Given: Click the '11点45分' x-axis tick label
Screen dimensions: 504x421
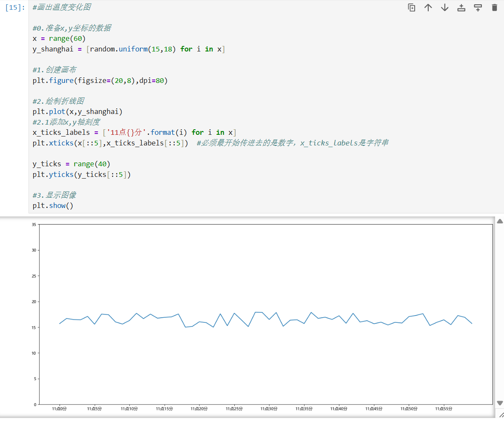Looking at the screenshot, I should point(374,409).
